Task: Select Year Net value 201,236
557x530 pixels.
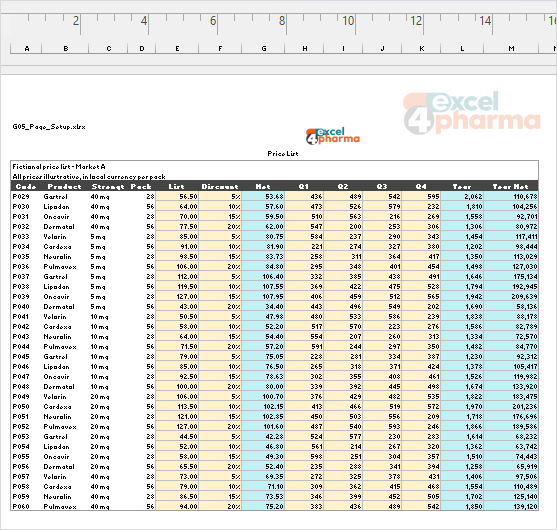Action: coord(511,406)
